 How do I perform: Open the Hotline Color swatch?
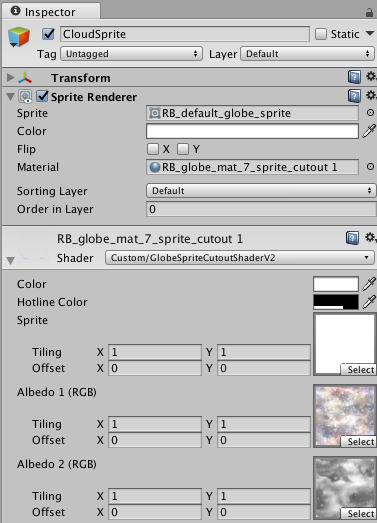coord(336,302)
